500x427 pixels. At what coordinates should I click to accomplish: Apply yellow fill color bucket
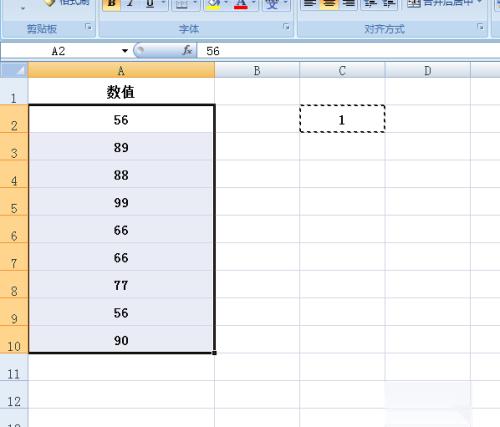pyautogui.click(x=213, y=5)
